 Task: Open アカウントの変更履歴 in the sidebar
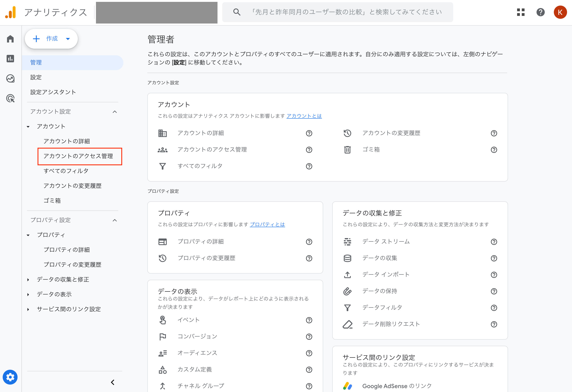click(x=73, y=186)
